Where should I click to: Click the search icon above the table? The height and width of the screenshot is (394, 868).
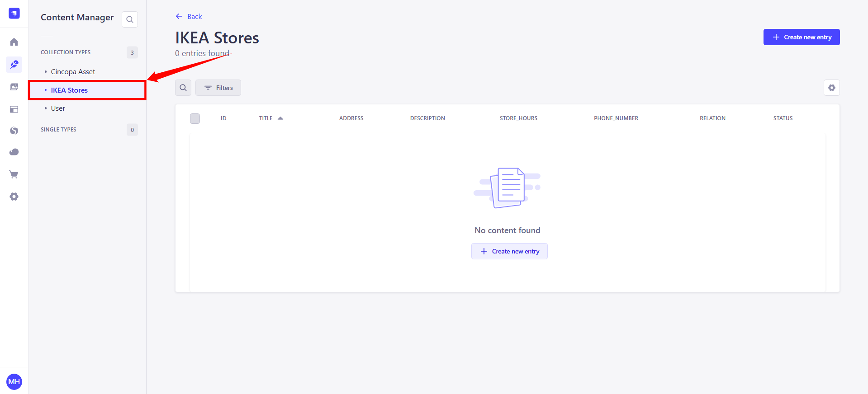coord(183,88)
